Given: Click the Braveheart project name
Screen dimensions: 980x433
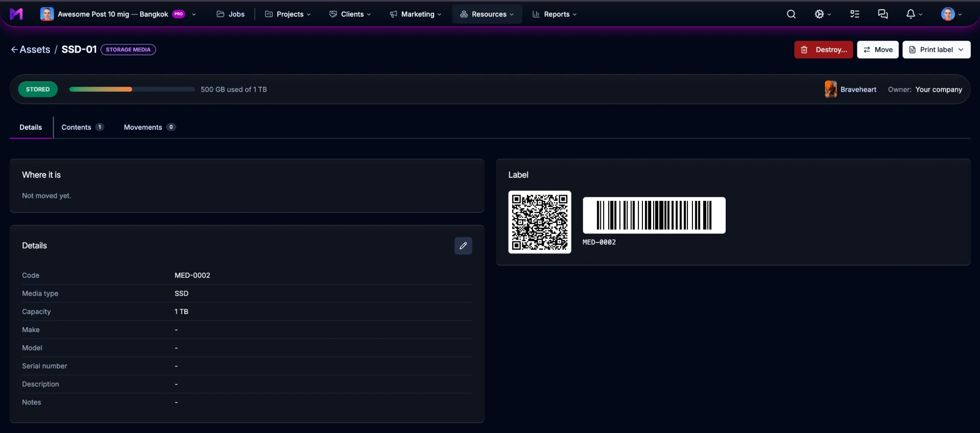Looking at the screenshot, I should [858, 89].
